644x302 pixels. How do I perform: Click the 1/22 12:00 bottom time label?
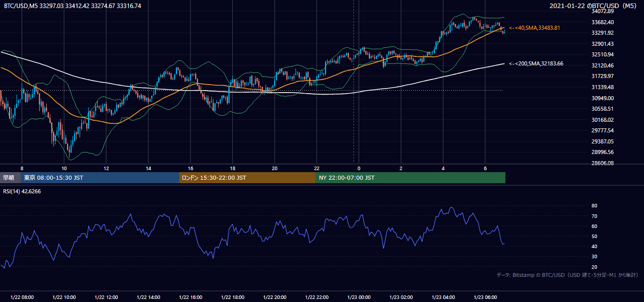[106, 297]
